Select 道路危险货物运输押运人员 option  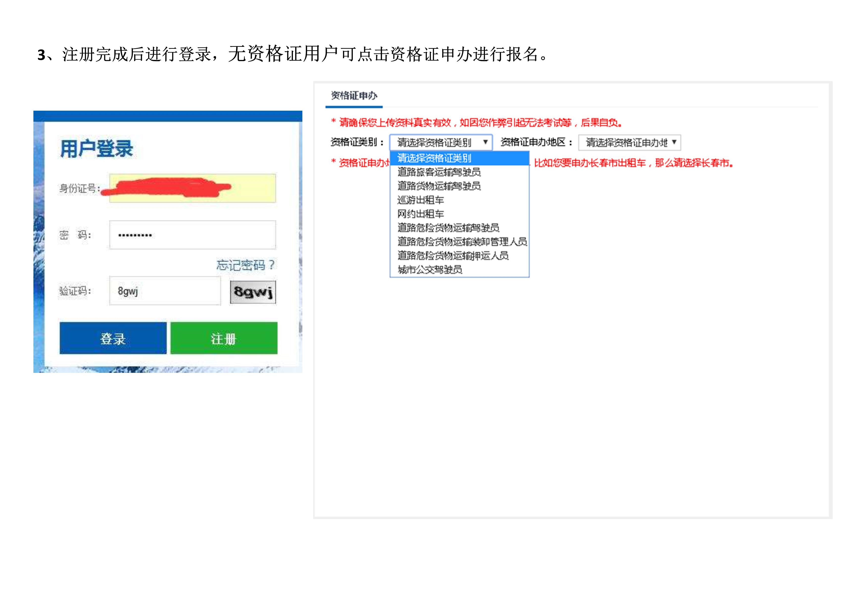(453, 256)
